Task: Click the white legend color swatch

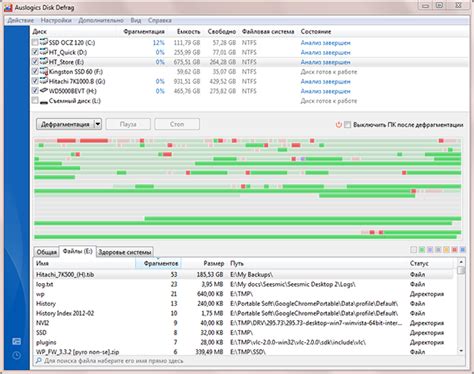Action: point(414,250)
